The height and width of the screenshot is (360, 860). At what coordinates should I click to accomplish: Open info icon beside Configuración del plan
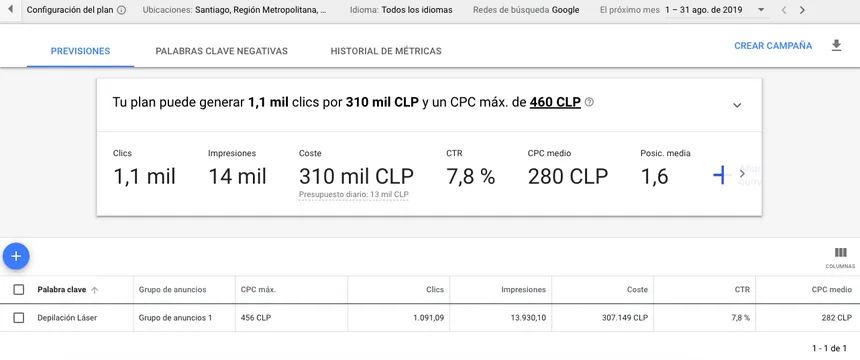click(122, 10)
